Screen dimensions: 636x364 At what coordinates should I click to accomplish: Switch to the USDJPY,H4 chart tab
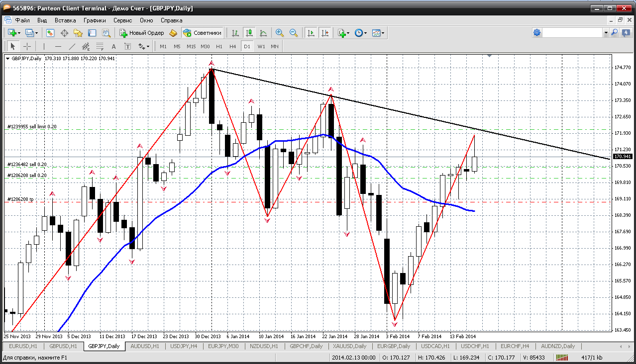[184, 346]
